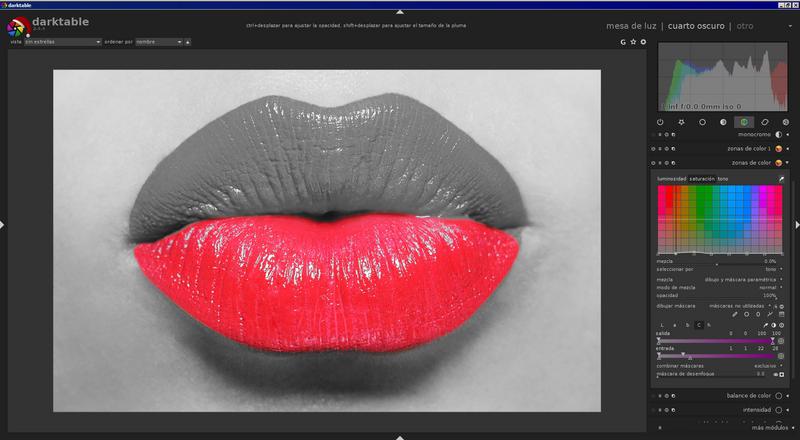Open the correction modules group icon
The width and height of the screenshot is (800, 440).
764,122
